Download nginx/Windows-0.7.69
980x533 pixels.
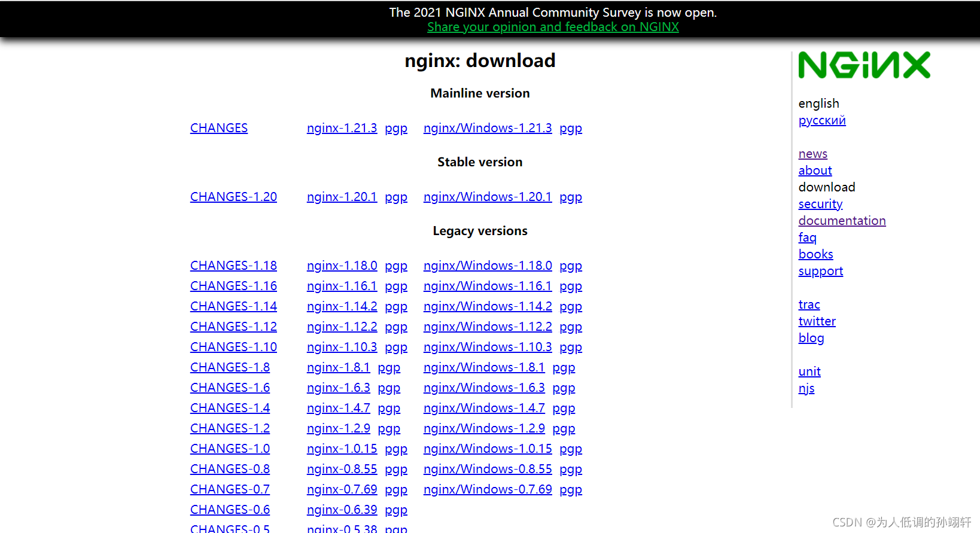(x=488, y=489)
